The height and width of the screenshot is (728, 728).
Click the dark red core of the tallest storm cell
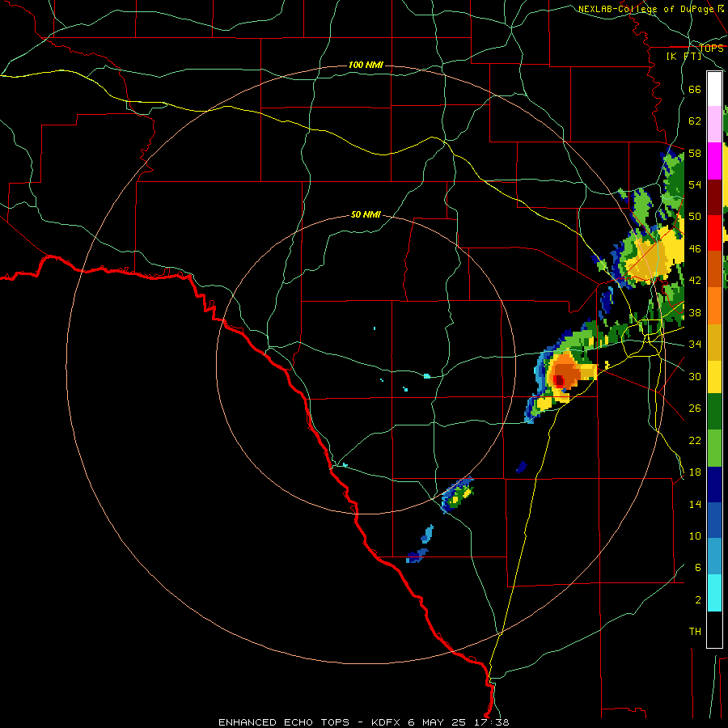(x=559, y=381)
